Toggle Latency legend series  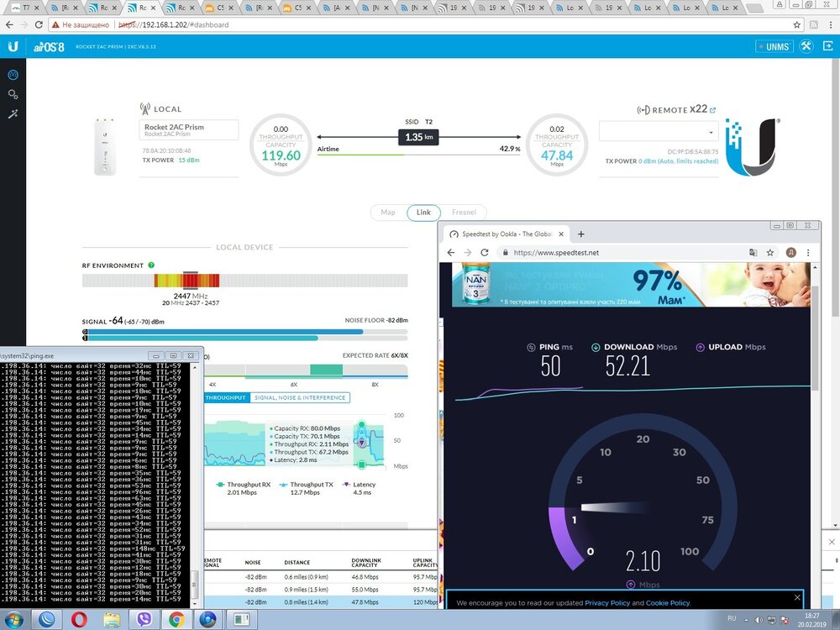[362, 485]
